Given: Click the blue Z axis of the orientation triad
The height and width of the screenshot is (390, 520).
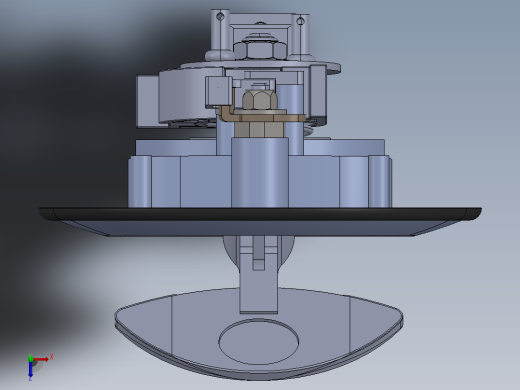Looking at the screenshot, I should coord(30,369).
